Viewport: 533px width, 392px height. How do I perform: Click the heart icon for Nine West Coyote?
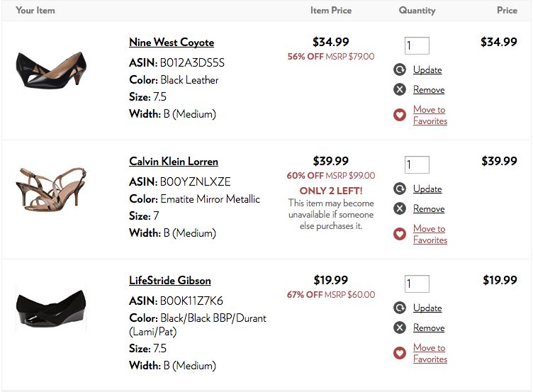point(400,115)
